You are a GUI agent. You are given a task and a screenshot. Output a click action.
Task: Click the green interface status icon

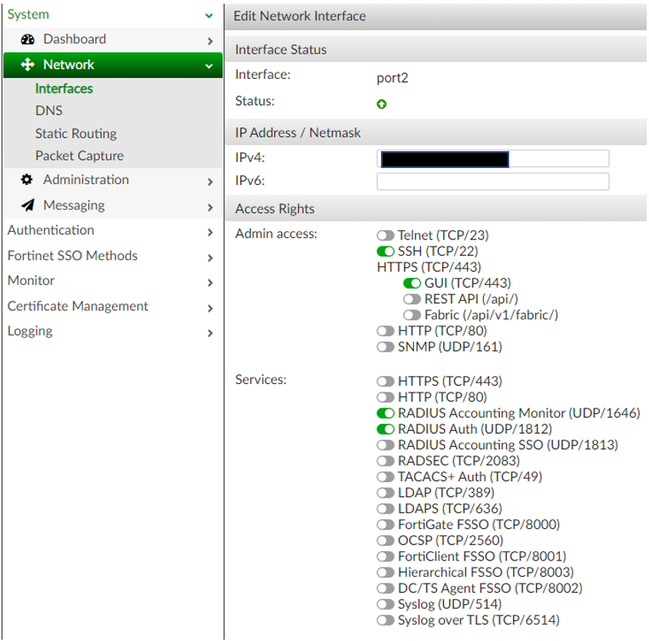click(382, 104)
